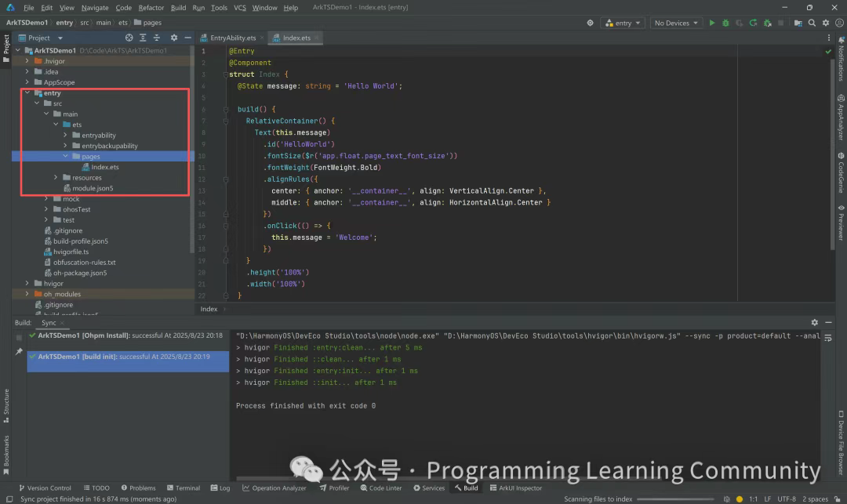Start debugging with the green bug icon
The image size is (847, 504).
pos(725,23)
